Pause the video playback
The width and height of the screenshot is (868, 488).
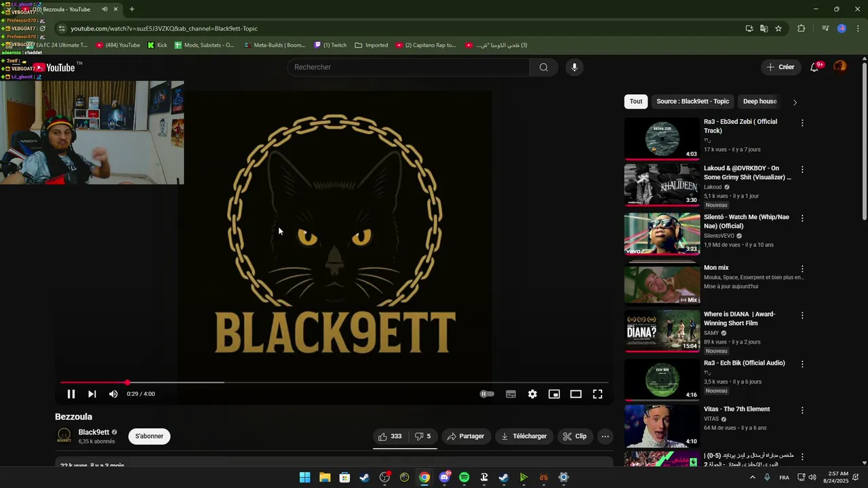(71, 394)
